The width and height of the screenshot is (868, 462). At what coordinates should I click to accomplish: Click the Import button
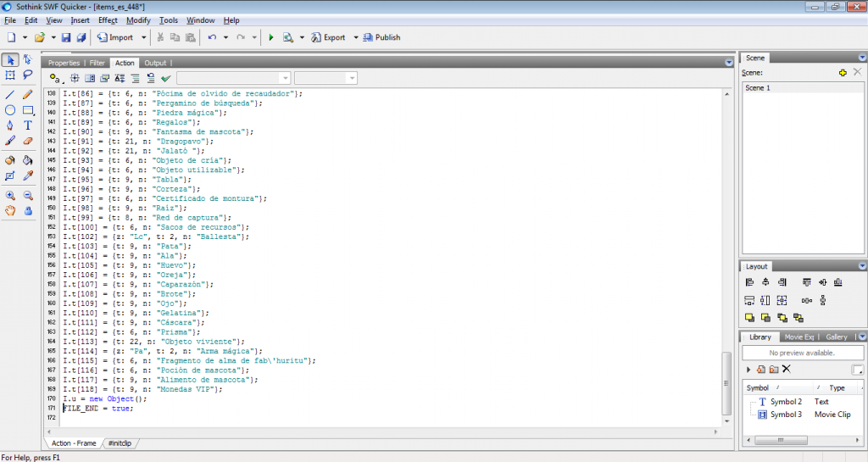[x=115, y=37]
